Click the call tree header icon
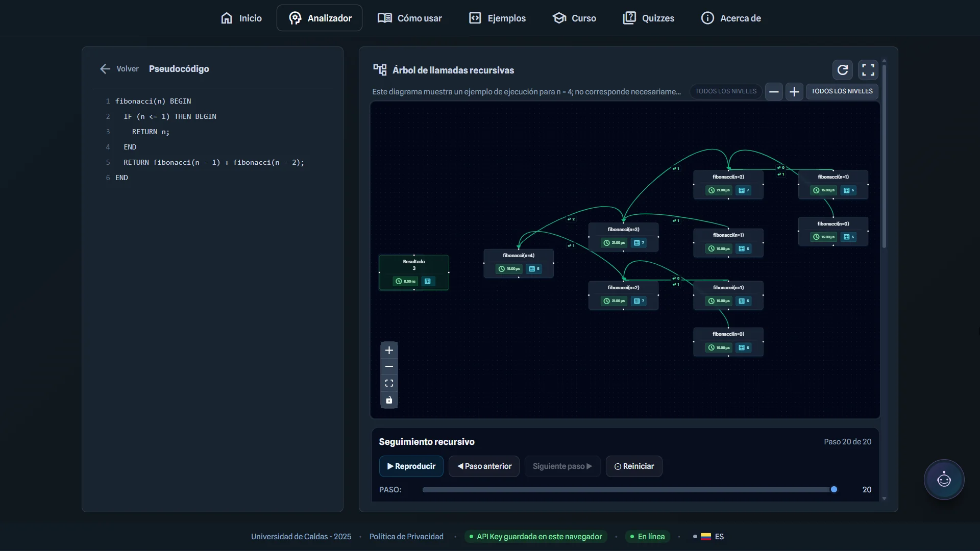 [380, 70]
